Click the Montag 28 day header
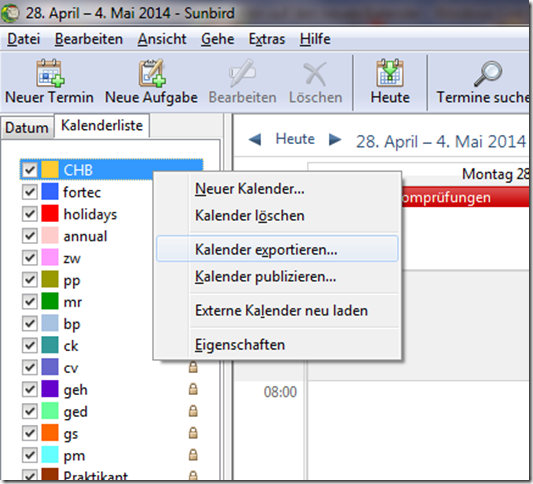 click(x=495, y=174)
